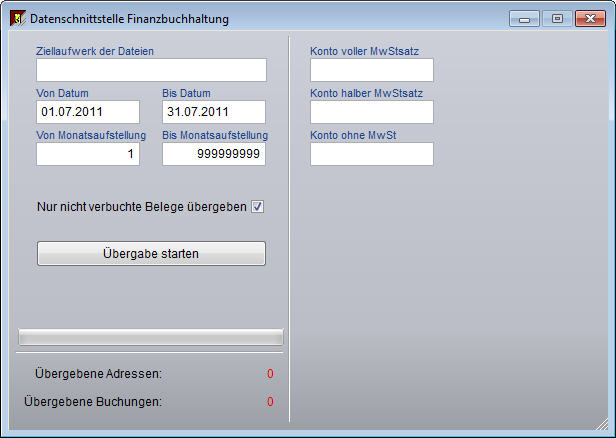This screenshot has width=616, height=438.
Task: Select the 'Bis Datum' field showing 31.07.2011
Action: tap(213, 112)
